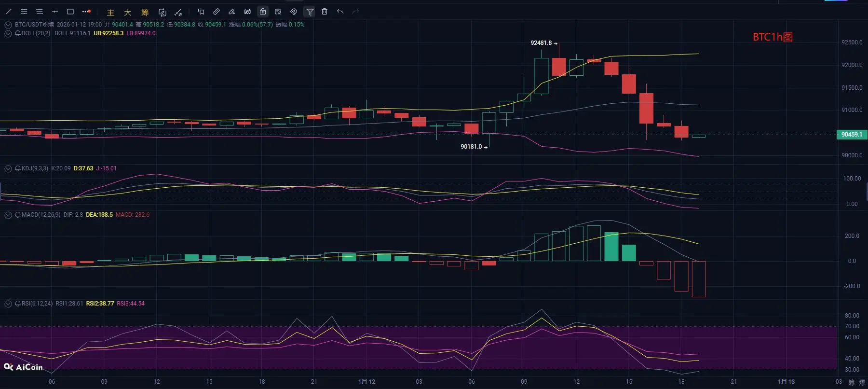Click the RSI2:38.77 value label

tap(100, 304)
